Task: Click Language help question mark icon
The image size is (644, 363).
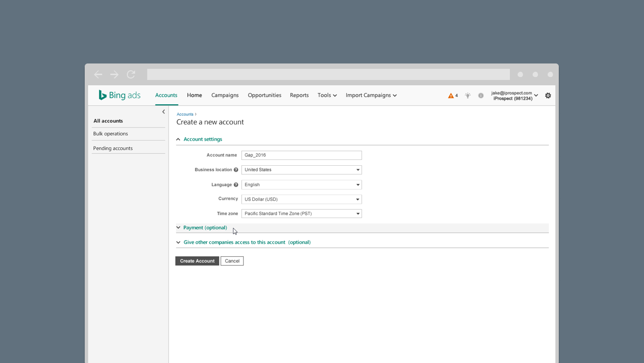Action: [x=236, y=185]
